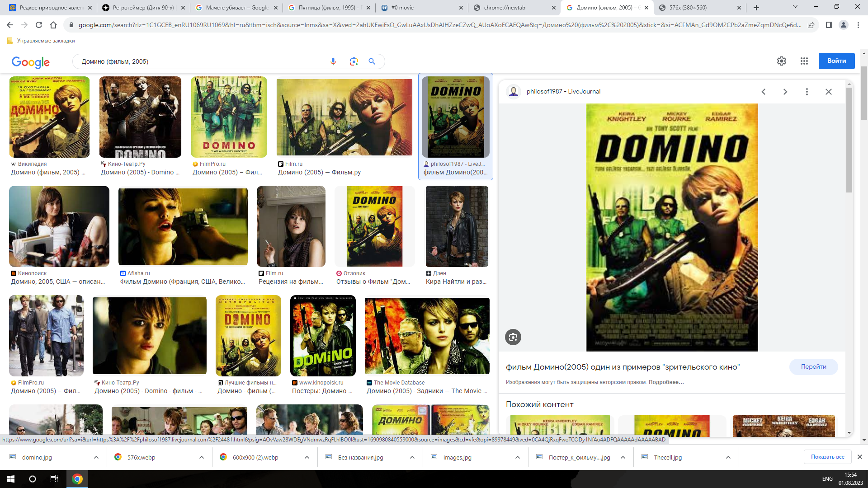Expand options for Без названия.jpg download
Screen dimensions: 868x488
(412, 457)
